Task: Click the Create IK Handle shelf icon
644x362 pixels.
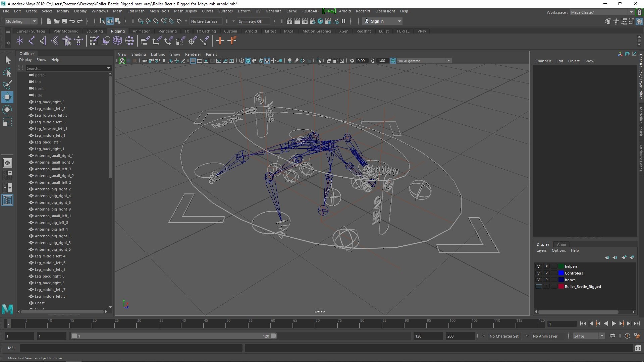Action: [x=43, y=41]
